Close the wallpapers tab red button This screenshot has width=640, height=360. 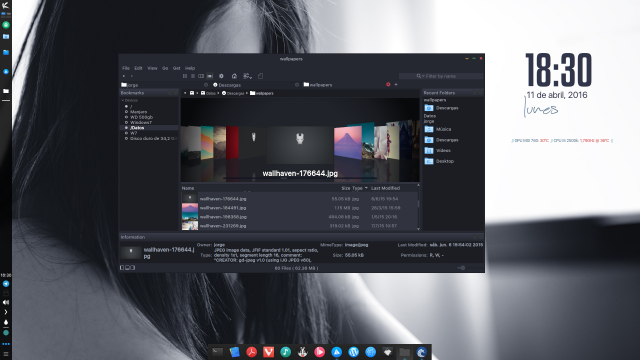click(388, 84)
